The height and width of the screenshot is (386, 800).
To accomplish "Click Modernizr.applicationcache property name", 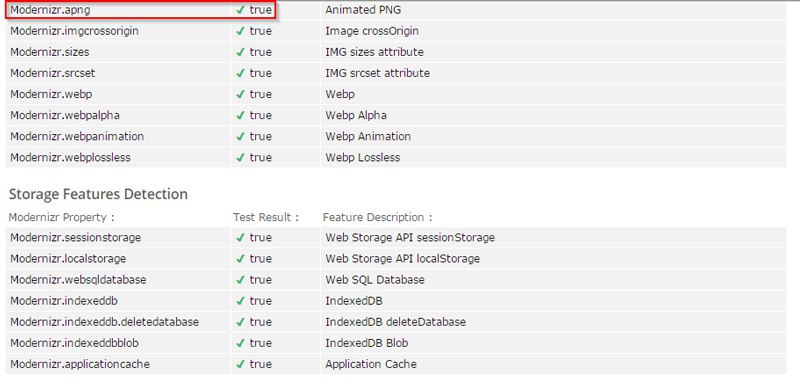I will [80, 364].
